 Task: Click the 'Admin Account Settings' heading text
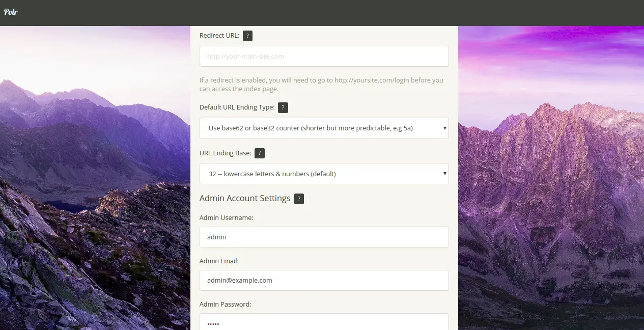pos(245,198)
